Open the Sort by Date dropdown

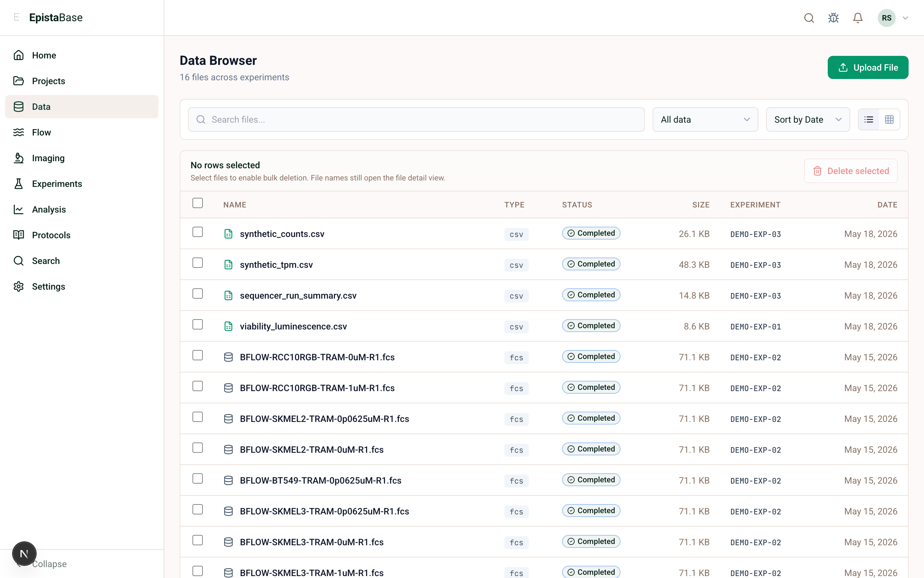click(x=808, y=120)
